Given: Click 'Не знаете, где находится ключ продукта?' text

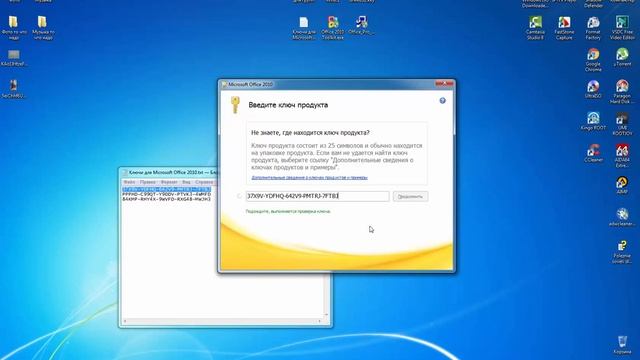Looking at the screenshot, I should coord(310,133).
